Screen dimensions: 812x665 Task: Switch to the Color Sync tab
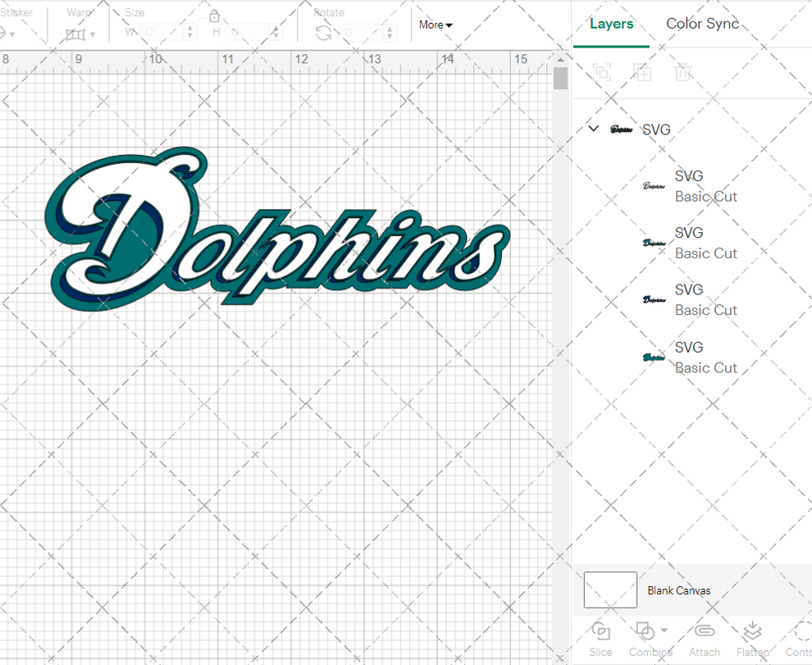point(702,24)
